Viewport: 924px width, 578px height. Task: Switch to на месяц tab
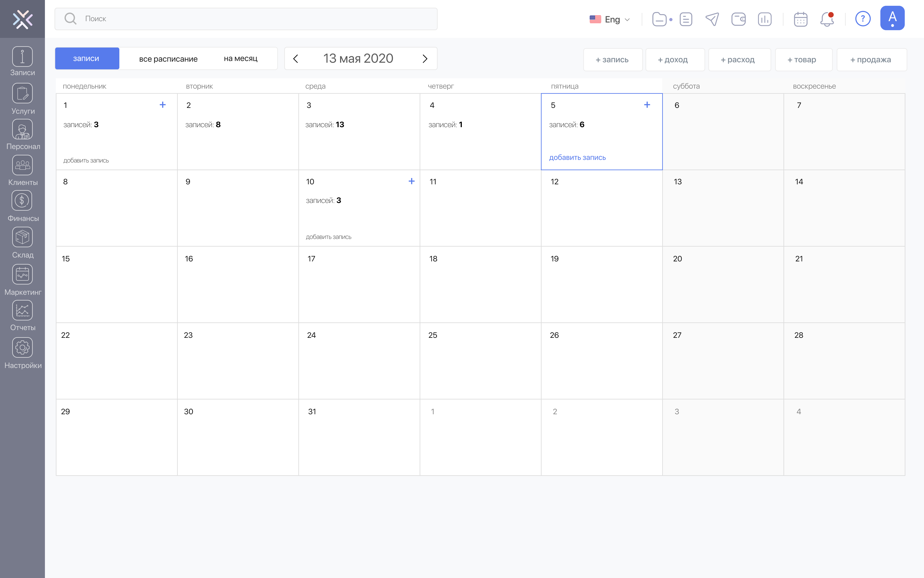click(x=241, y=58)
